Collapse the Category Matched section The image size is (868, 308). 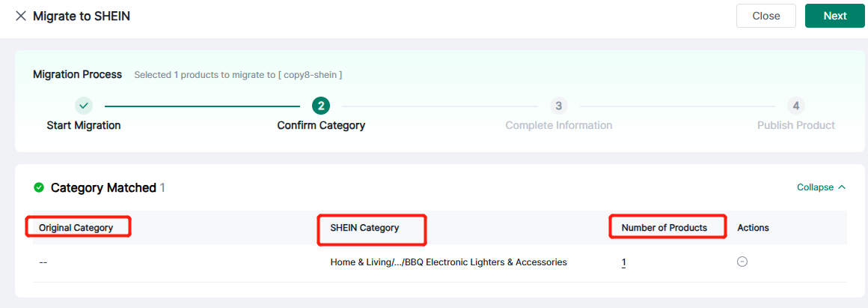point(815,187)
